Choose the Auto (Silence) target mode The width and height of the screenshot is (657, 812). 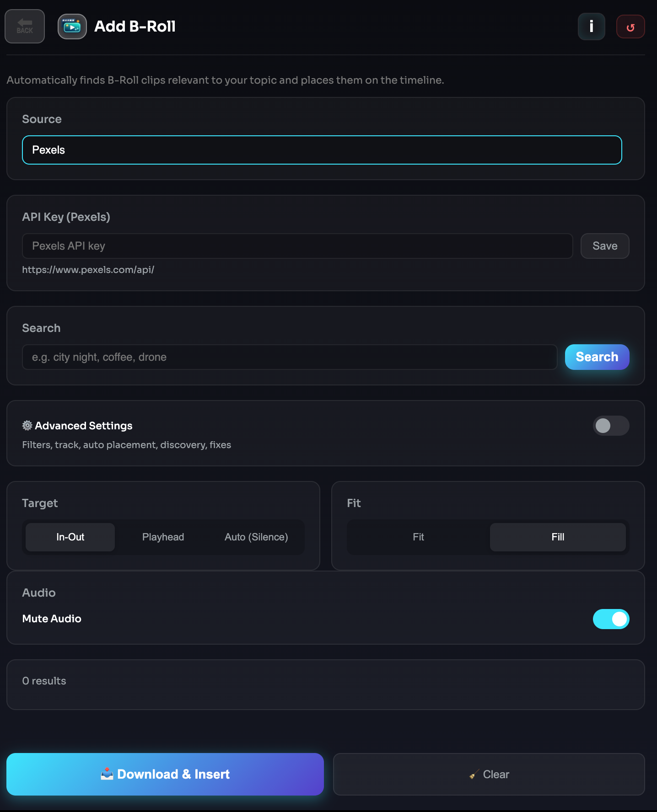tap(256, 537)
